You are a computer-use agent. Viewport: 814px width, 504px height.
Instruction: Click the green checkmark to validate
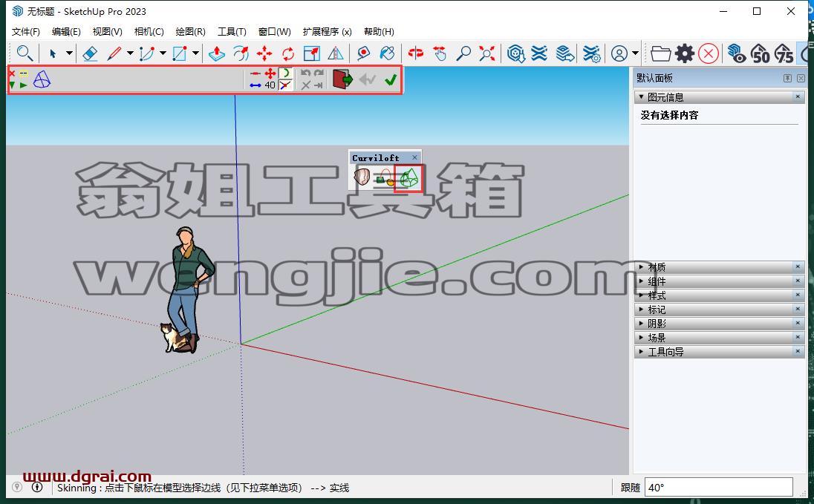[x=391, y=79]
